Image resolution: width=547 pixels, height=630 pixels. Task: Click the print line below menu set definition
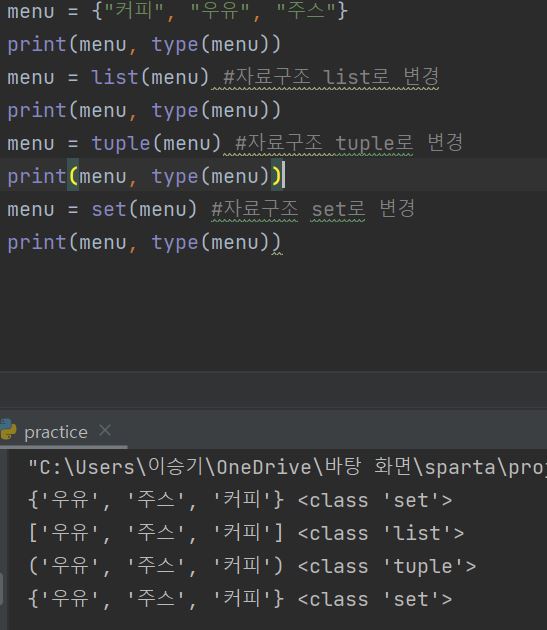coord(144,44)
